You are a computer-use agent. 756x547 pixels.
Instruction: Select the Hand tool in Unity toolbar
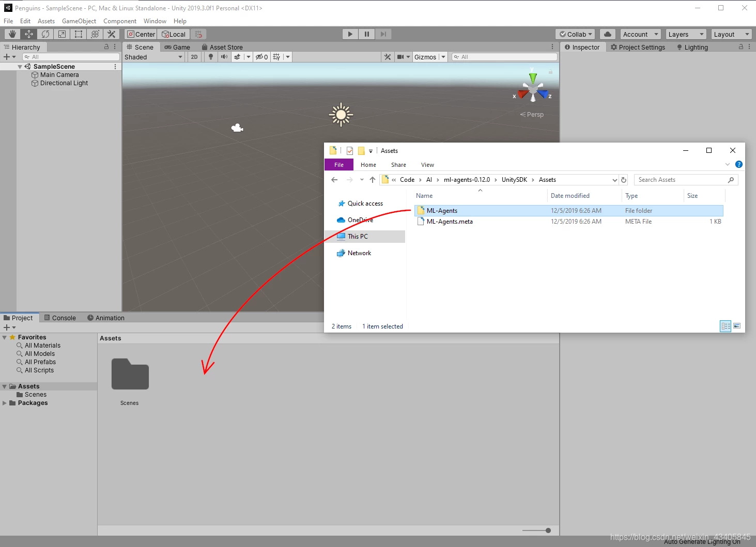pos(12,34)
